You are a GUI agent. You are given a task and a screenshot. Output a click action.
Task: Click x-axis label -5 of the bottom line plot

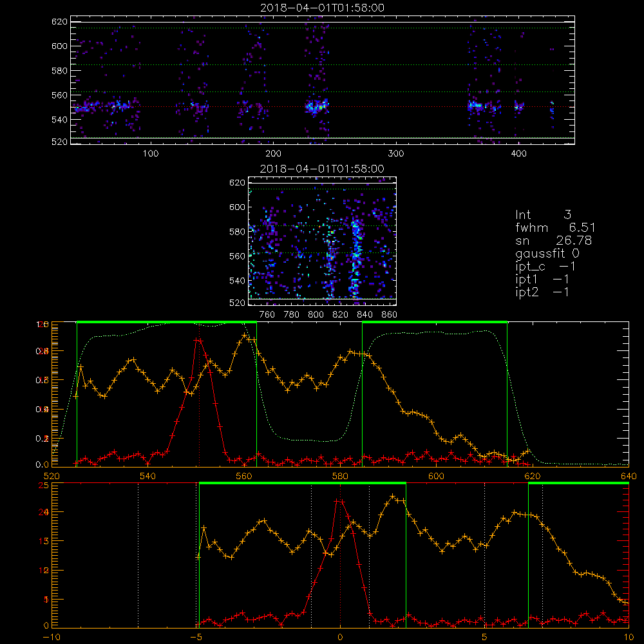196,638
